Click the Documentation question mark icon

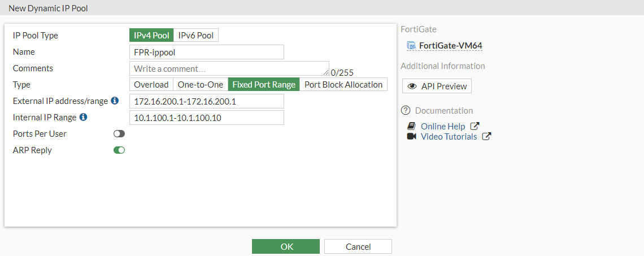pyautogui.click(x=405, y=110)
